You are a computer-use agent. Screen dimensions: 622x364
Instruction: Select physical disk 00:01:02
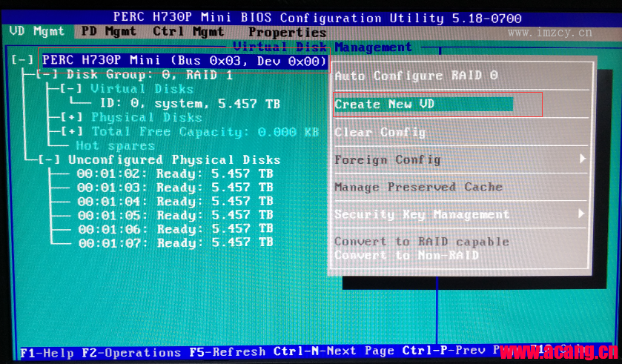click(175, 173)
